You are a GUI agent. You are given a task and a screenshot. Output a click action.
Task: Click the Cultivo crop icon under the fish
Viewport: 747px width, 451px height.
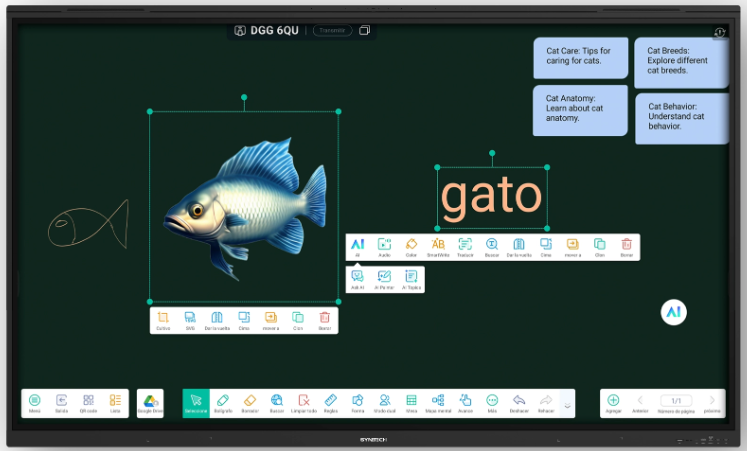point(163,320)
